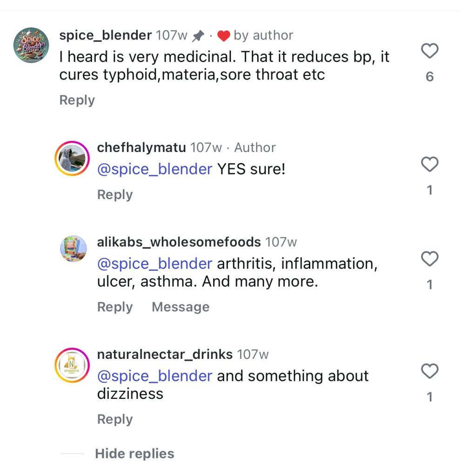Collapse the thread with Hide replies

click(x=134, y=454)
